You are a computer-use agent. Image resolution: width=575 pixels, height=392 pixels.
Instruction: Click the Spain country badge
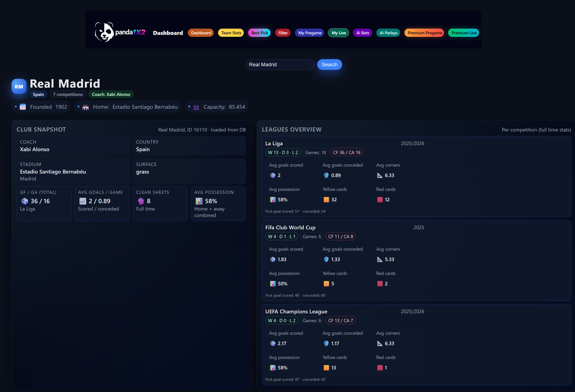(38, 94)
